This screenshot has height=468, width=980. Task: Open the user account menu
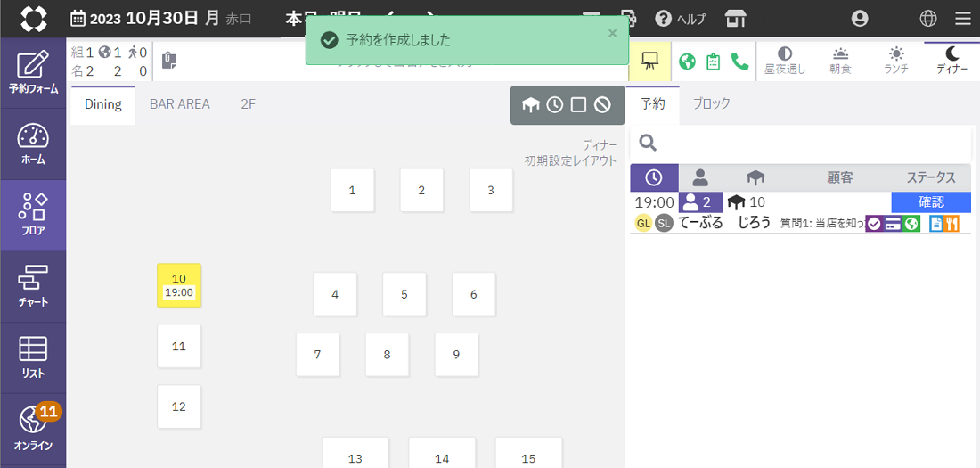click(860, 19)
